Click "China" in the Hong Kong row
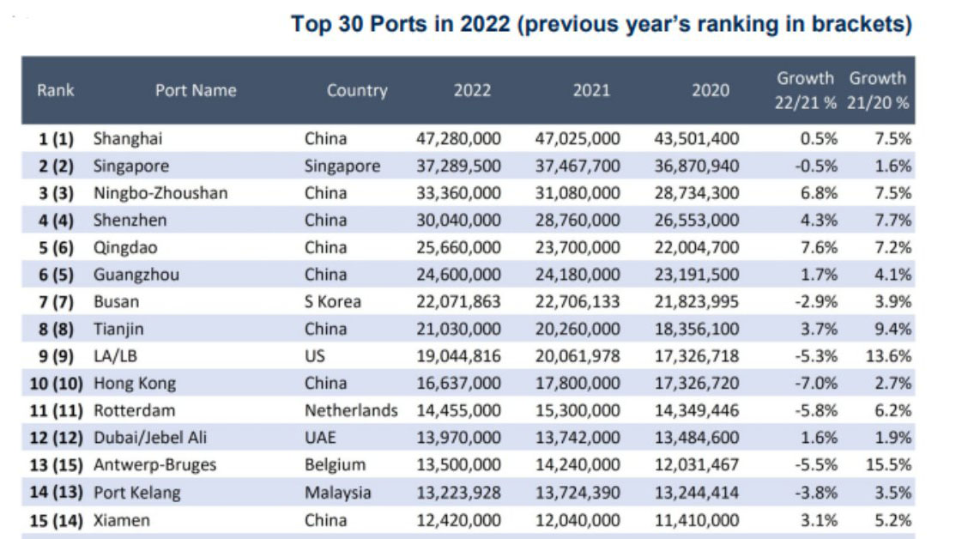 325,384
